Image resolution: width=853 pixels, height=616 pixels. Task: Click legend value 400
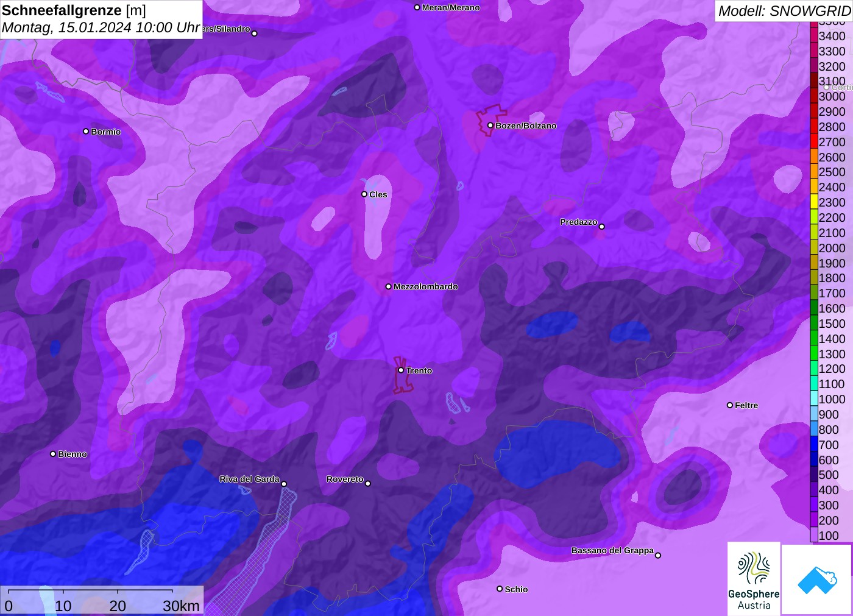click(x=829, y=490)
